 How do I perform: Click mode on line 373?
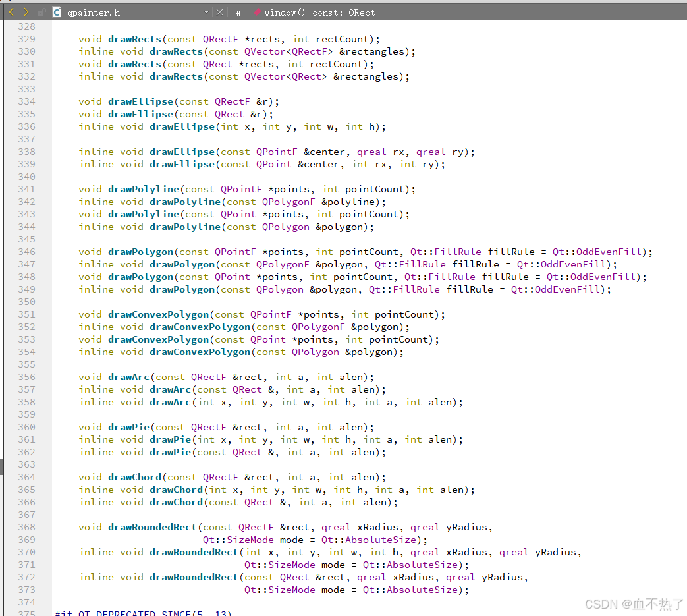[333, 590]
